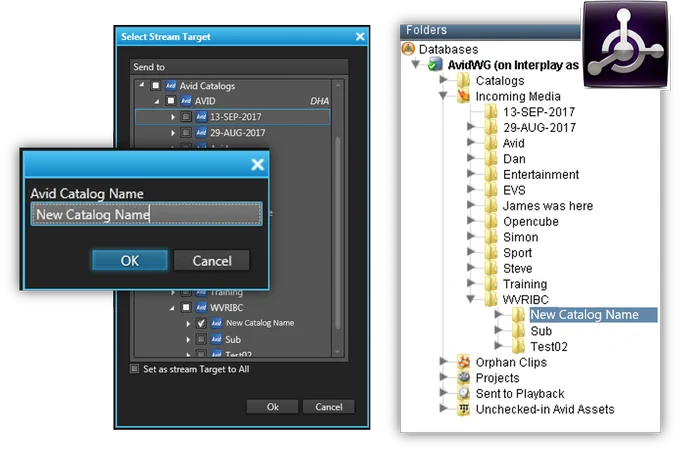Click the folder icon beside New Catalog Name
This screenshot has width=680, height=452.
(518, 314)
